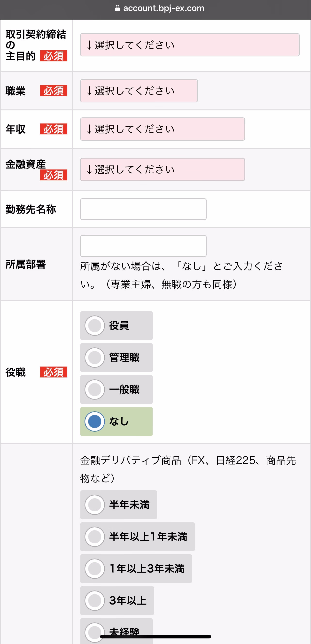Screen dimensions: 311x644
Task: Select the なし position option
Action: click(116, 422)
